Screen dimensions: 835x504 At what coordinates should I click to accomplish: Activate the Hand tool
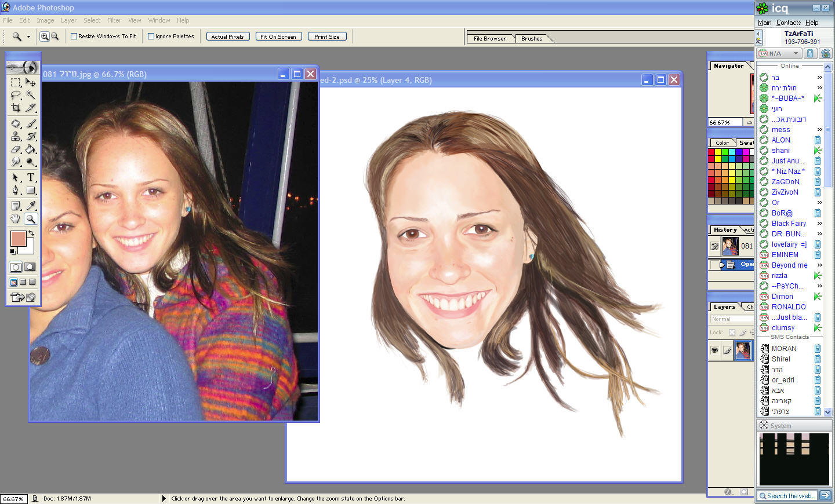coord(16,218)
